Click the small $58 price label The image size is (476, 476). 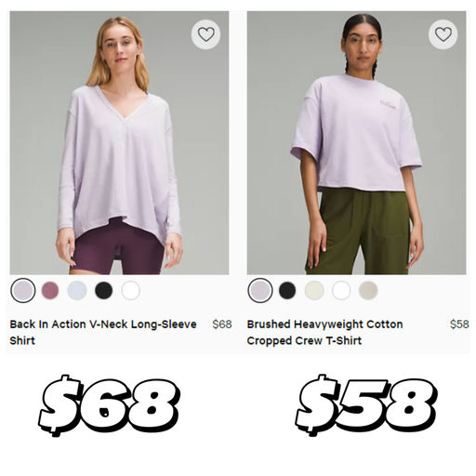pyautogui.click(x=459, y=324)
